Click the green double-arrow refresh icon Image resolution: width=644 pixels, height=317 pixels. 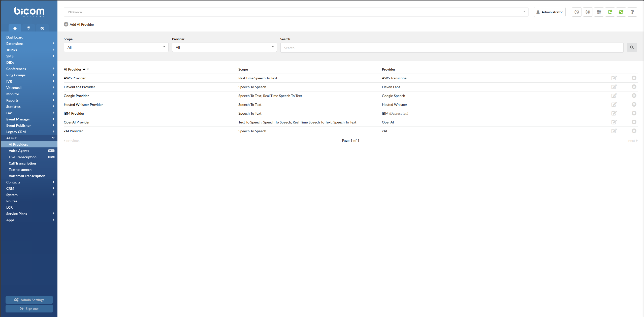pos(621,12)
